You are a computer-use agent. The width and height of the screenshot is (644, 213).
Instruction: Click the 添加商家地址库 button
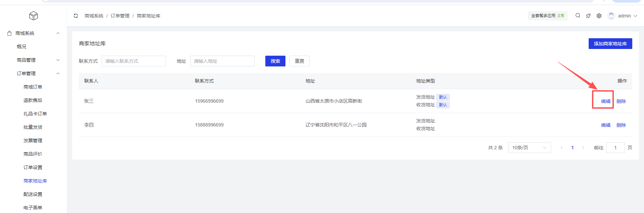pos(610,44)
